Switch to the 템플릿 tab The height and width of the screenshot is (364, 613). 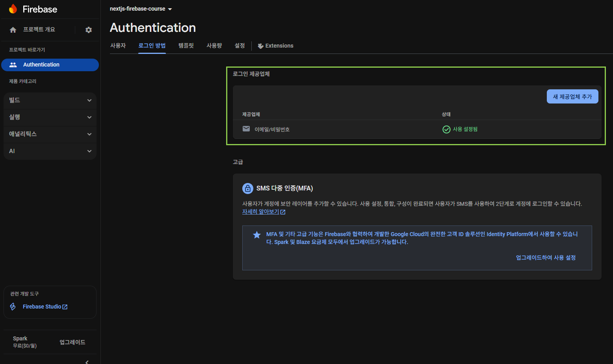click(x=186, y=46)
